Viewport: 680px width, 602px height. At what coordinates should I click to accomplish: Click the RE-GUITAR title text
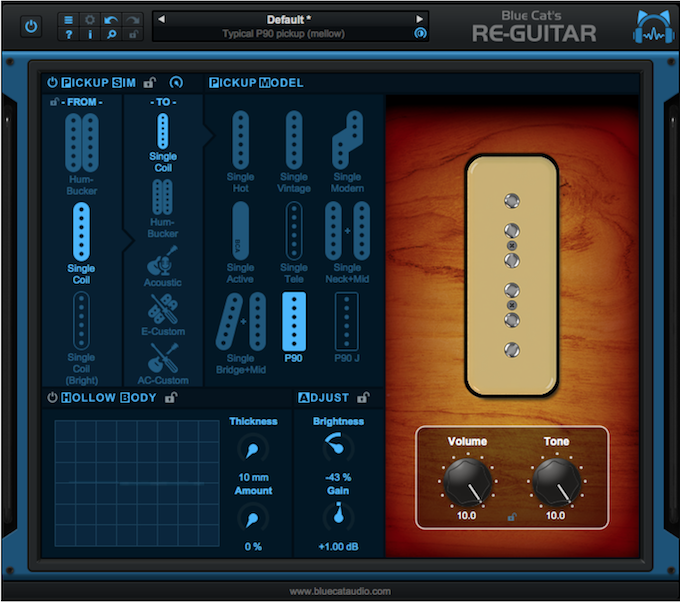[x=534, y=34]
